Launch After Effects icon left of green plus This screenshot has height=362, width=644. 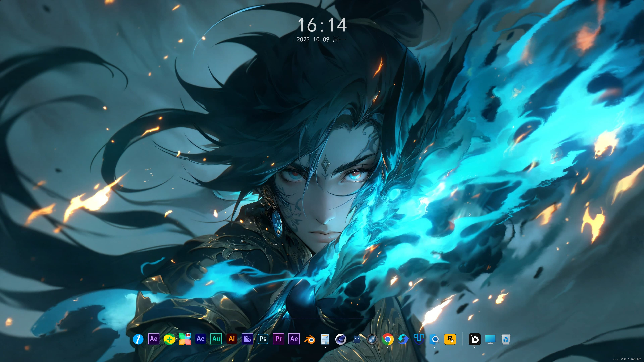click(x=153, y=339)
